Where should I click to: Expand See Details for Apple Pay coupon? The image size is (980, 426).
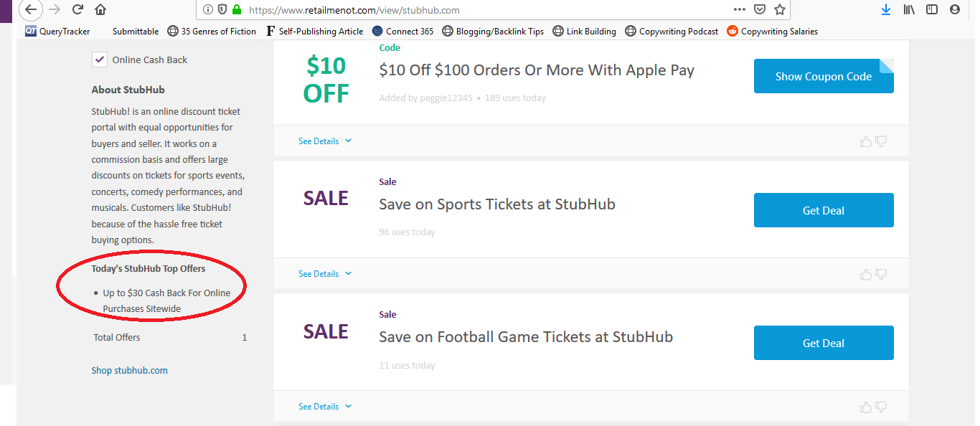(x=324, y=141)
